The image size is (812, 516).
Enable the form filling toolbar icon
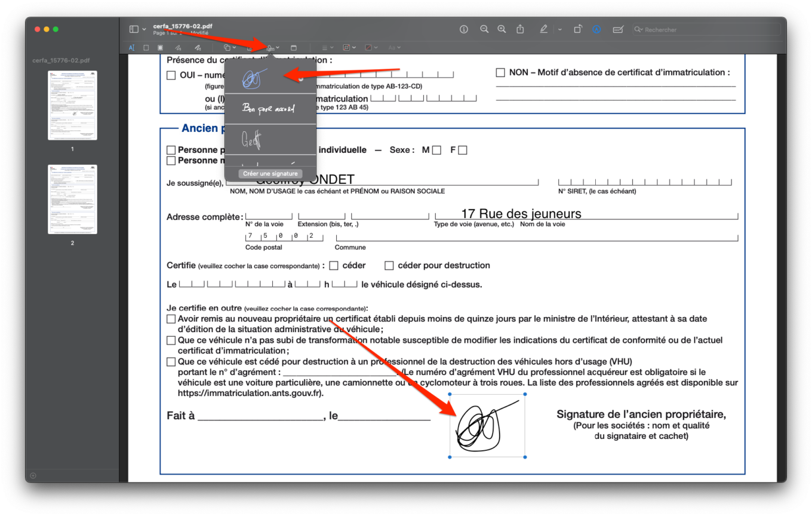click(x=618, y=29)
